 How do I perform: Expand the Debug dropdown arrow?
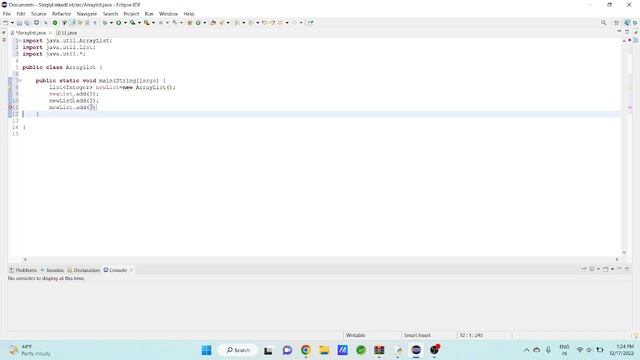111,23
